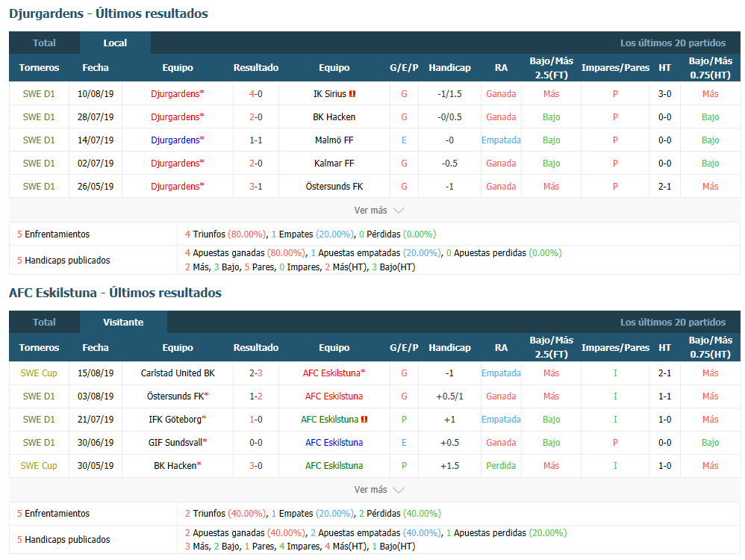Click 4 Triunfos (80.00%) summary text
Viewport: 745px width, 560px height.
point(225,234)
